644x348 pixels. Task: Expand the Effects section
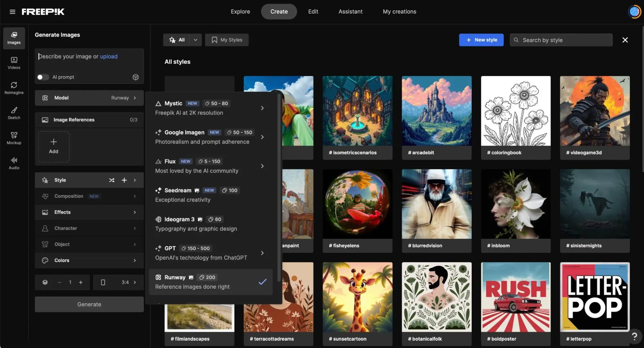(x=89, y=212)
